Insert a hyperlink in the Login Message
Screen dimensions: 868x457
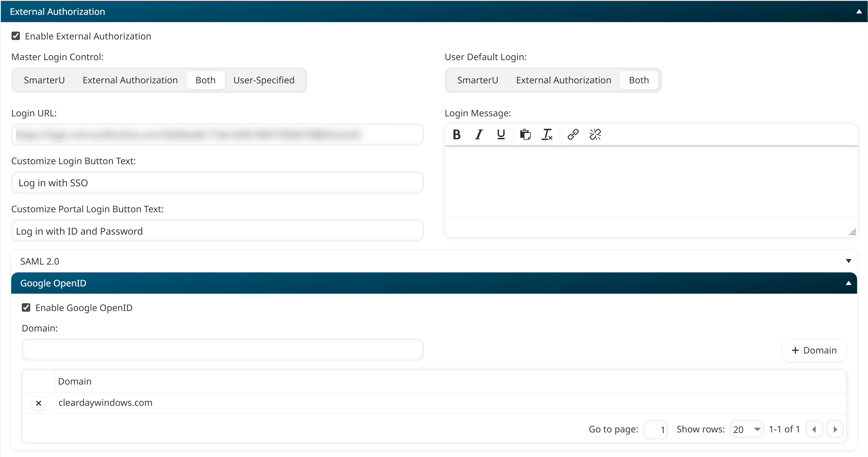click(x=573, y=135)
